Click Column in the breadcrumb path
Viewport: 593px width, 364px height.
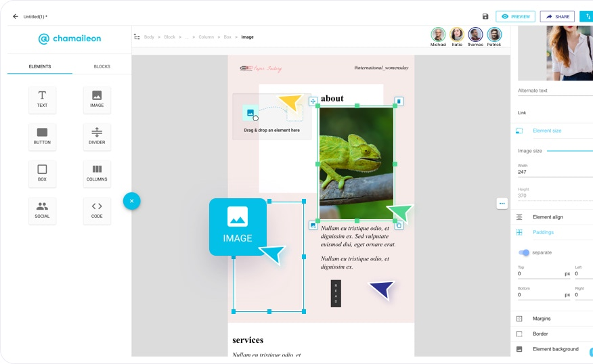click(x=206, y=37)
